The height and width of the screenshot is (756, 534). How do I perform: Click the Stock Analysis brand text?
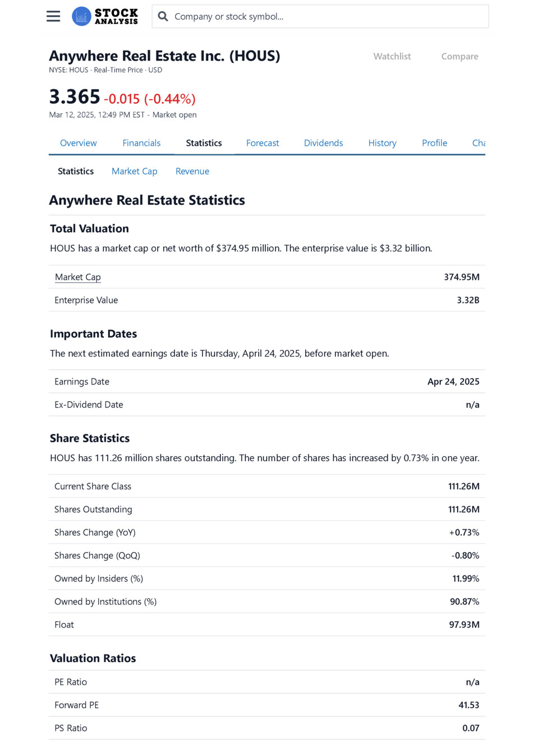[x=116, y=16]
